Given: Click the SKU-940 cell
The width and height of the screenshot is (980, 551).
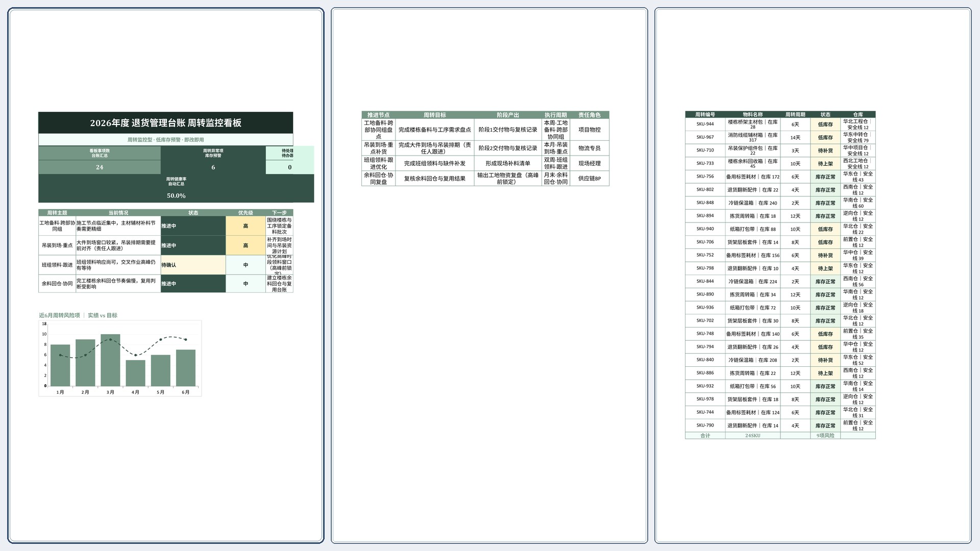Looking at the screenshot, I should 705,229.
